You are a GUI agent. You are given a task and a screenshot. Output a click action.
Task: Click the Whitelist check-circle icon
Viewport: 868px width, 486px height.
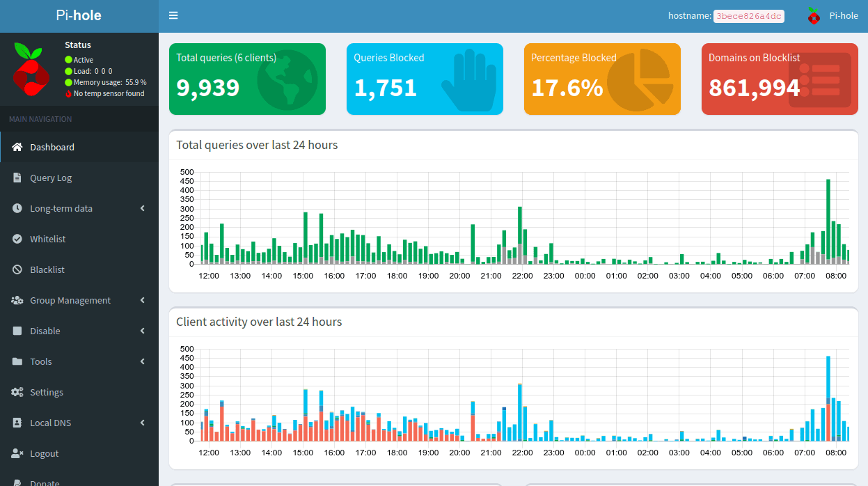pos(17,239)
